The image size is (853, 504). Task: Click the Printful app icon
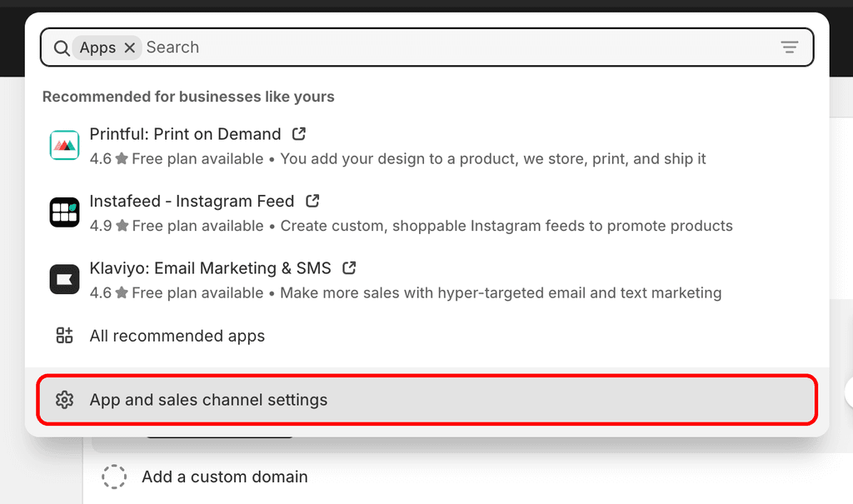[64, 146]
